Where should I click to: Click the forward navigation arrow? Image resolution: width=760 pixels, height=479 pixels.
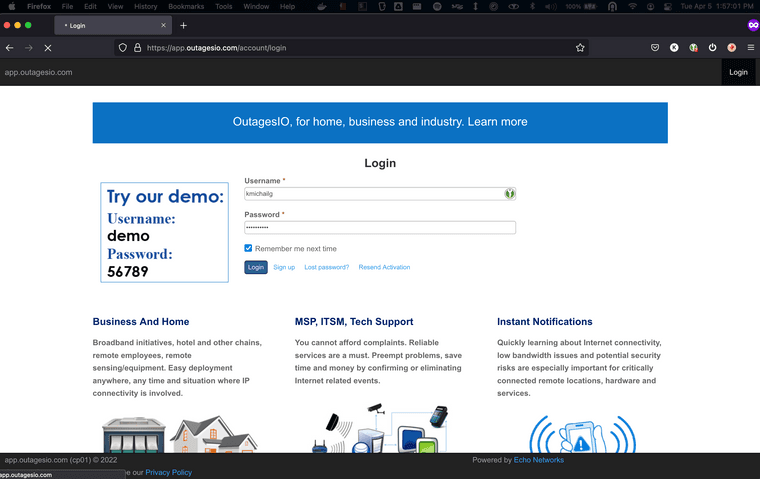[29, 48]
